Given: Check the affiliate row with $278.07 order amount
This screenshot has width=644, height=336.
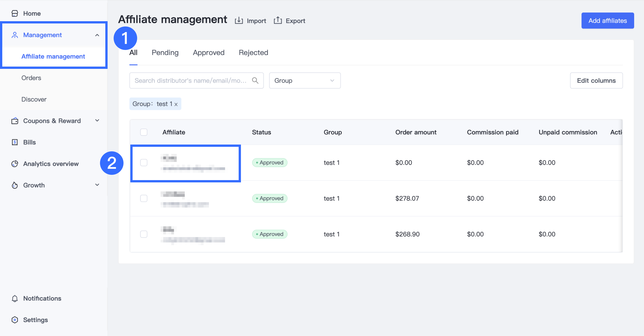Looking at the screenshot, I should (144, 198).
